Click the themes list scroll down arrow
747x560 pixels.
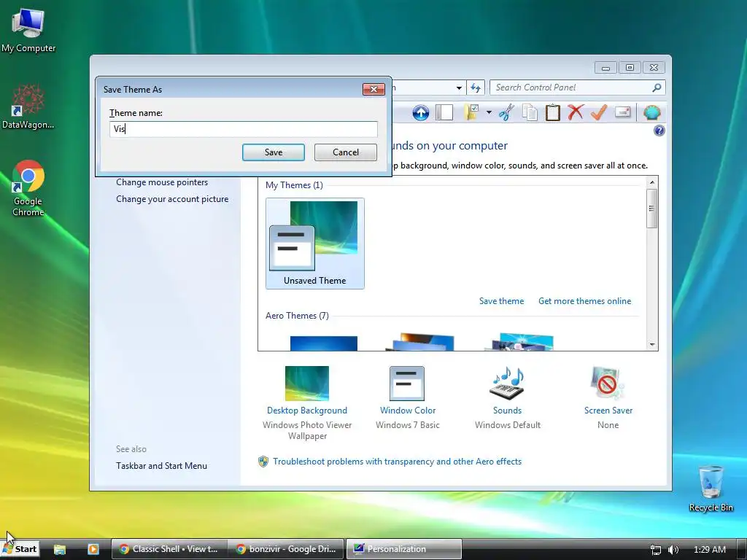(652, 344)
